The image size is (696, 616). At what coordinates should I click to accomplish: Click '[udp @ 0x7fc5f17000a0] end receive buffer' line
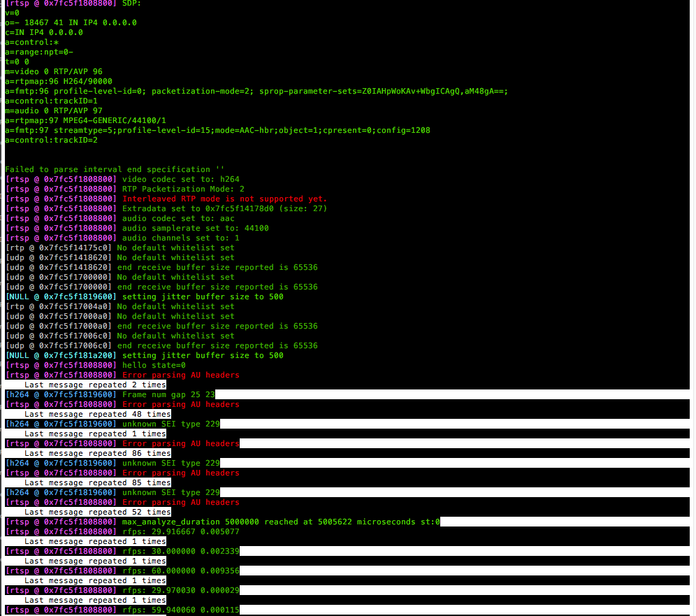coord(161,326)
